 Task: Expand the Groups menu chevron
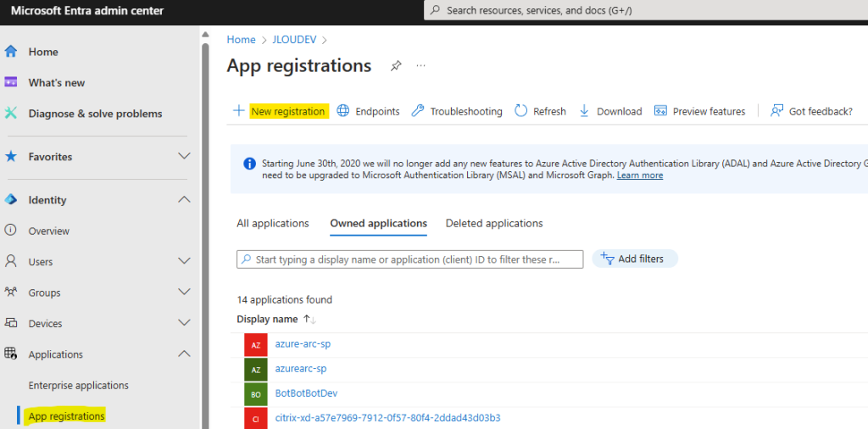coord(184,292)
